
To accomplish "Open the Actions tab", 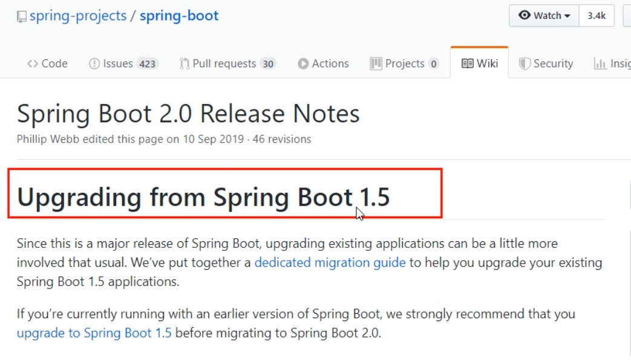I will click(323, 63).
